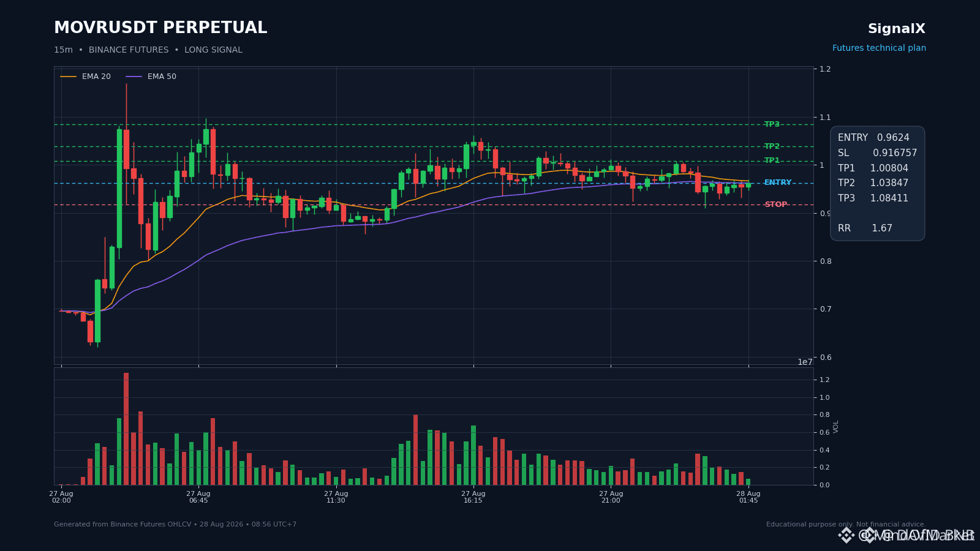Click the 'Futures technical plan' tagline
The image size is (980, 551).
pyautogui.click(x=879, y=48)
